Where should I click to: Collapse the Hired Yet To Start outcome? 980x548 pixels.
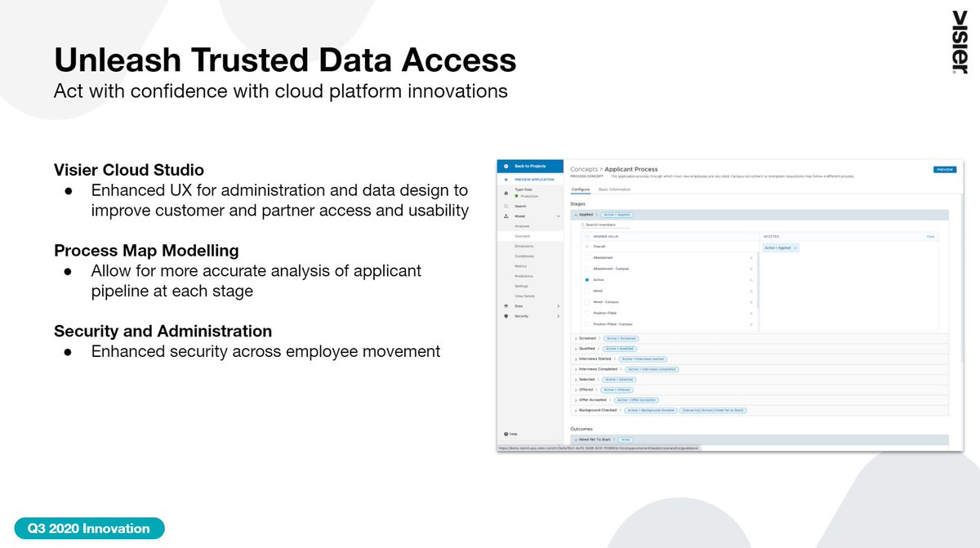pos(576,439)
